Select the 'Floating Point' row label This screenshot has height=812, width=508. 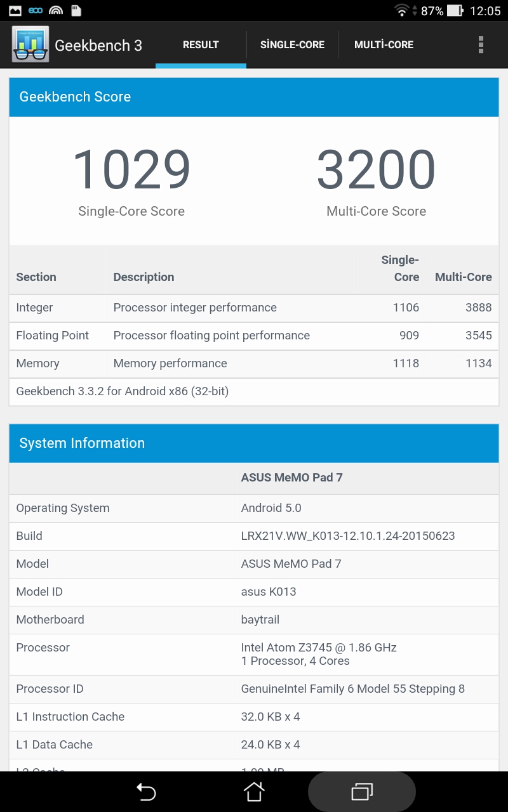pyautogui.click(x=53, y=336)
